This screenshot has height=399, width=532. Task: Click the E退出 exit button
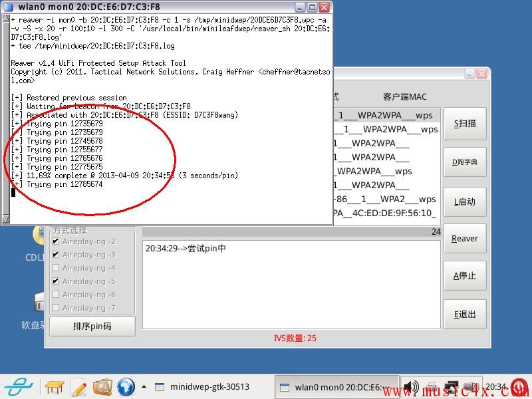(x=465, y=314)
